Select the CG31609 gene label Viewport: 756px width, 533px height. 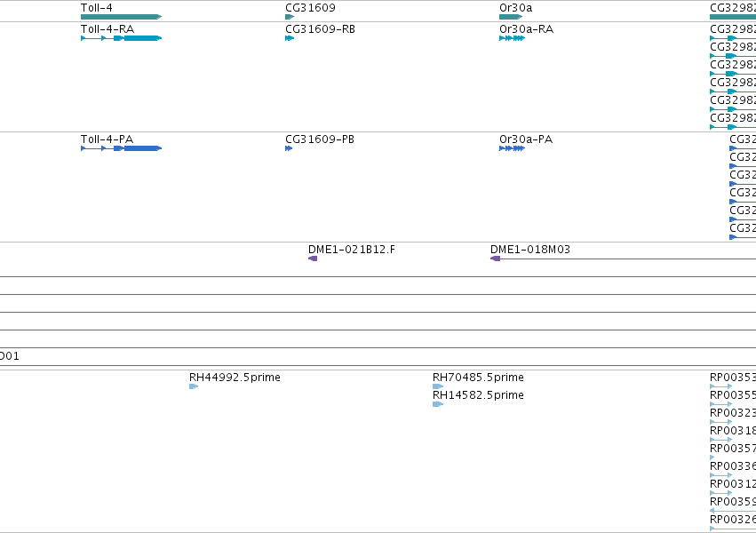click(310, 8)
